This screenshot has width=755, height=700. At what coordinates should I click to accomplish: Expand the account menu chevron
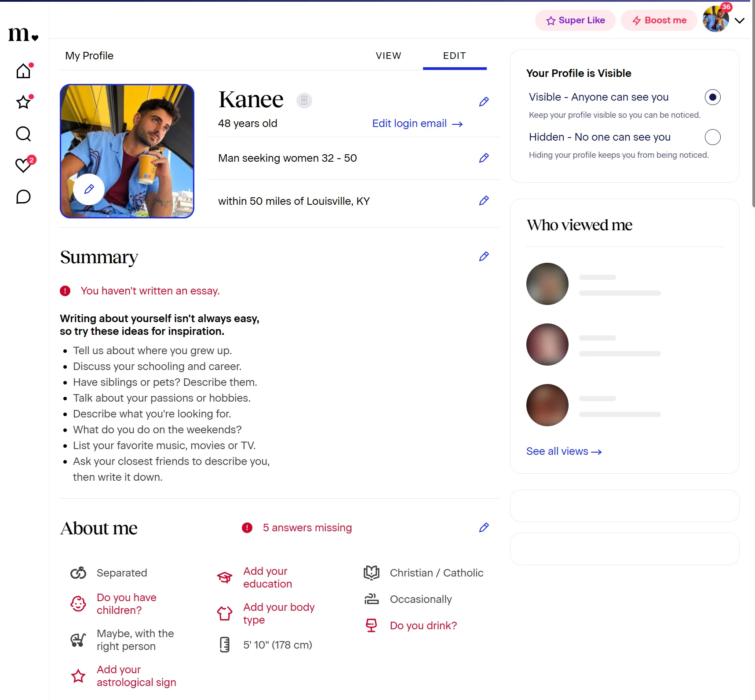click(740, 21)
